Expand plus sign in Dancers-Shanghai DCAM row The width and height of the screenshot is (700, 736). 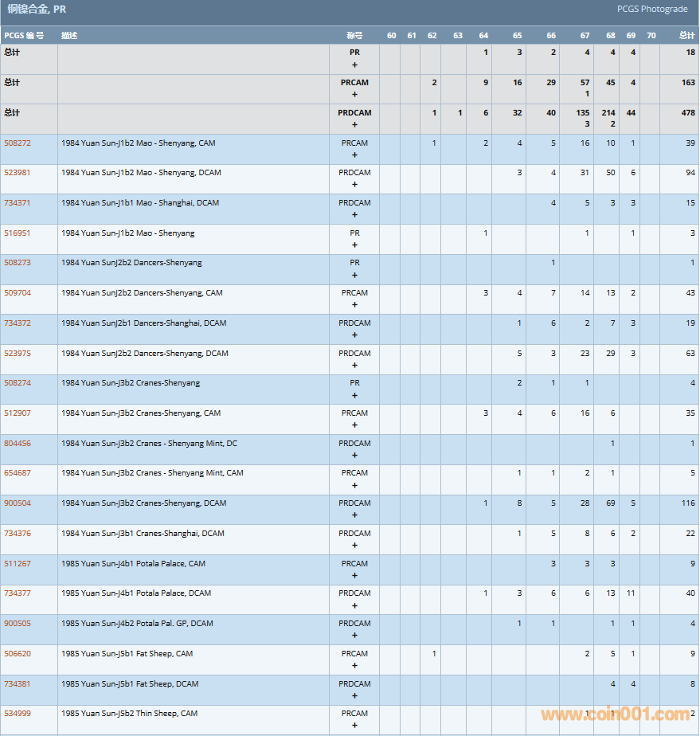[x=354, y=335]
